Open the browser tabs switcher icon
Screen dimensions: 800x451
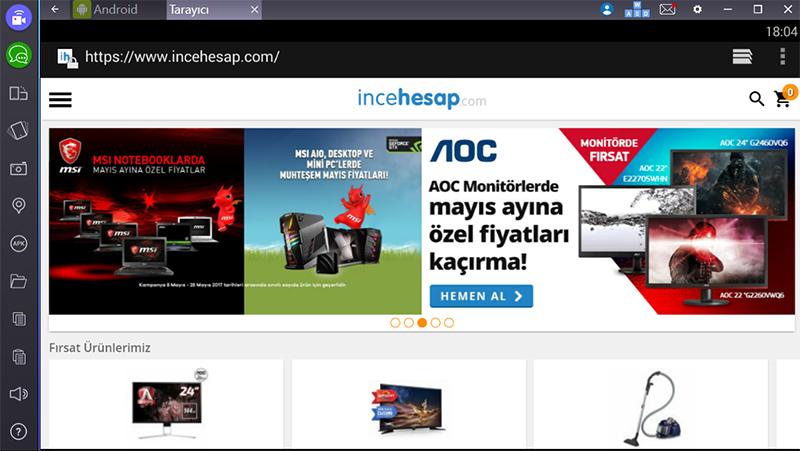[742, 56]
